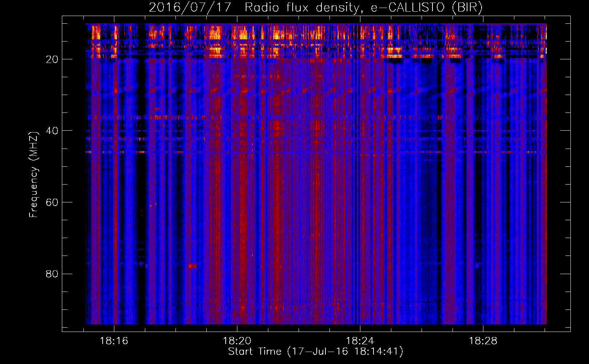589x364 pixels.
Task: Click the 'Start Time (17-Jul-16 18:14:41)' label
Action: click(x=316, y=352)
